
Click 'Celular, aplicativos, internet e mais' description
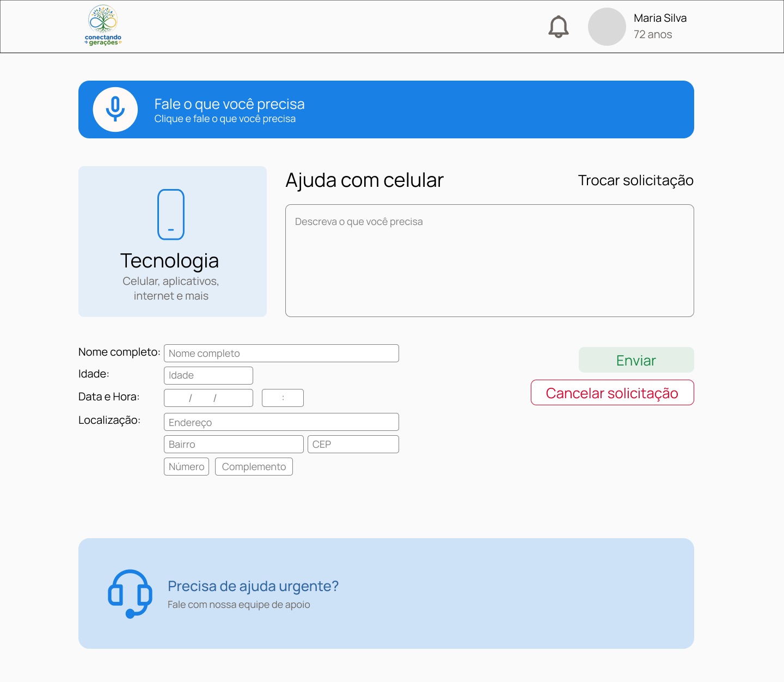(171, 288)
